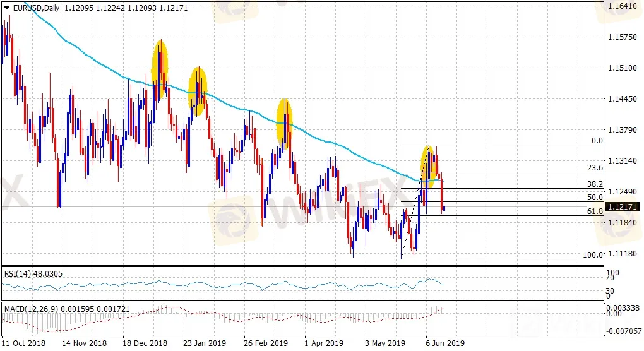Select the 1.11180 price axis label
The height and width of the screenshot is (351, 644).
click(x=621, y=253)
